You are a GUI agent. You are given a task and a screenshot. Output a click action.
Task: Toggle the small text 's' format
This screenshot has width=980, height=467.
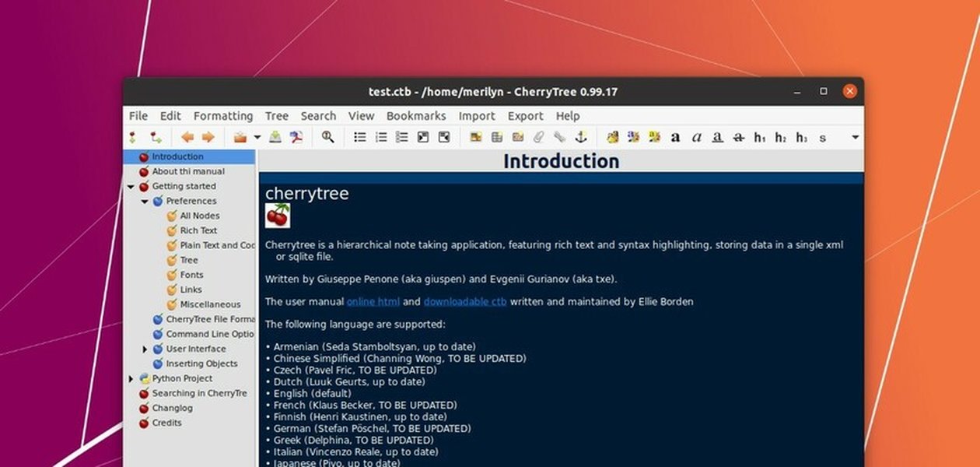[822, 138]
